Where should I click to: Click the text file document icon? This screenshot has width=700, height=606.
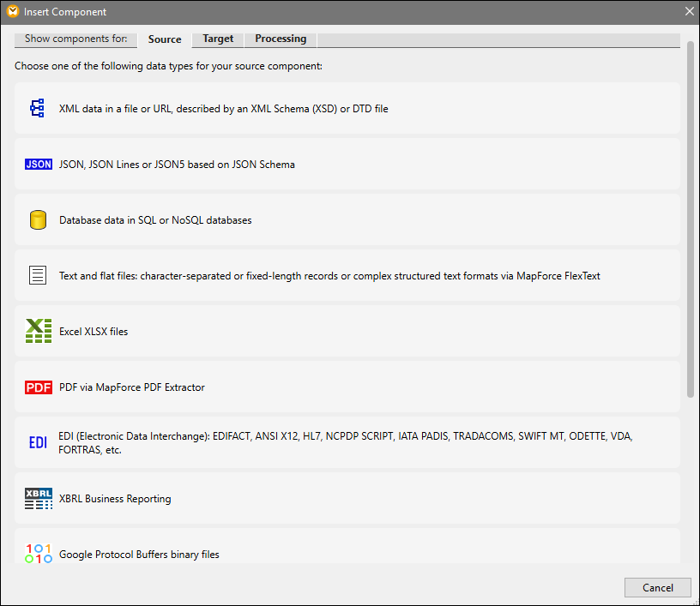pos(38,276)
